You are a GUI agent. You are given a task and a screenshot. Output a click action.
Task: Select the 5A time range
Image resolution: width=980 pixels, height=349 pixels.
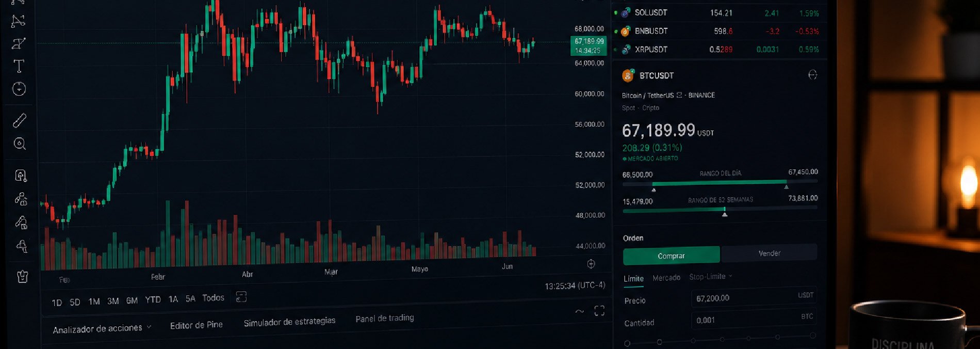[190, 298]
